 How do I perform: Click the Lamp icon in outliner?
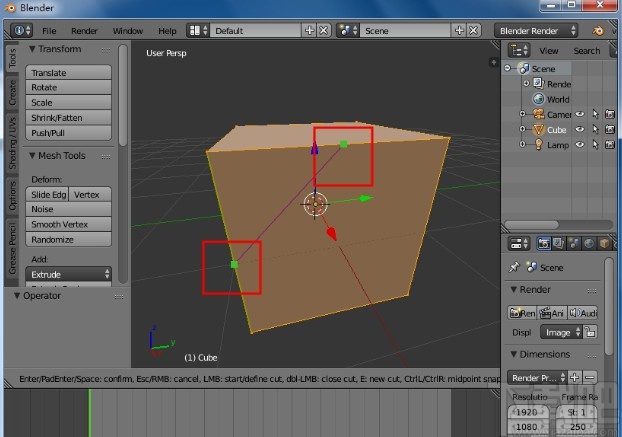pyautogui.click(x=538, y=145)
